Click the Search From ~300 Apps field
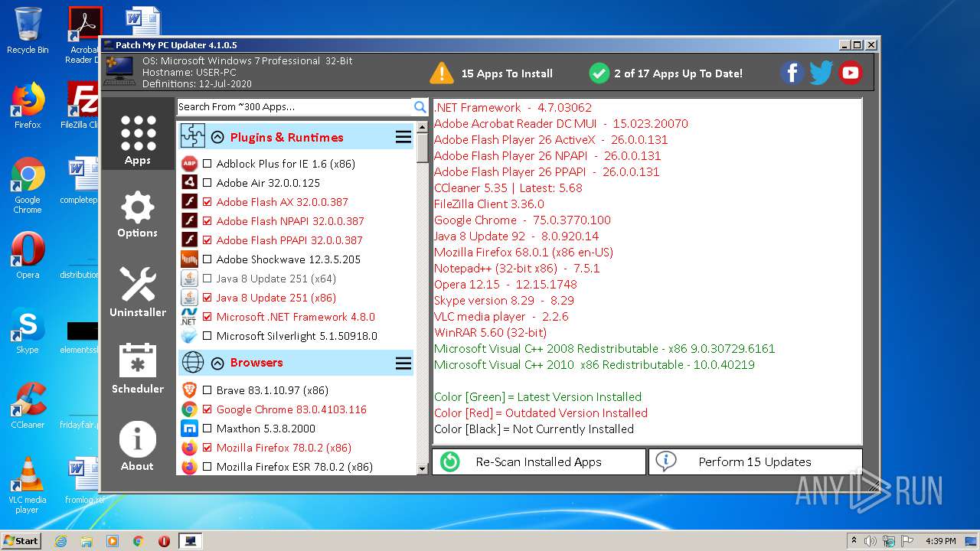980x551 pixels. [295, 107]
